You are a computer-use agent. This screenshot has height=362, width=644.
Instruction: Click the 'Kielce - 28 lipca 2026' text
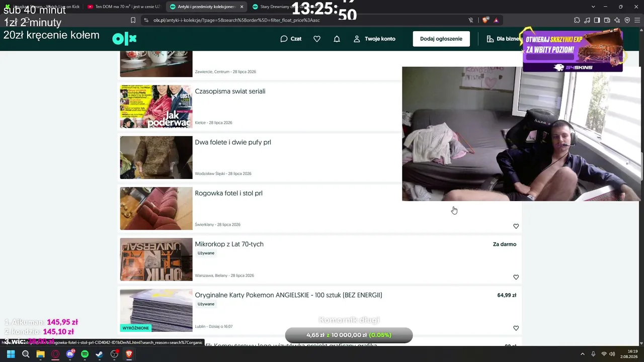213,123
